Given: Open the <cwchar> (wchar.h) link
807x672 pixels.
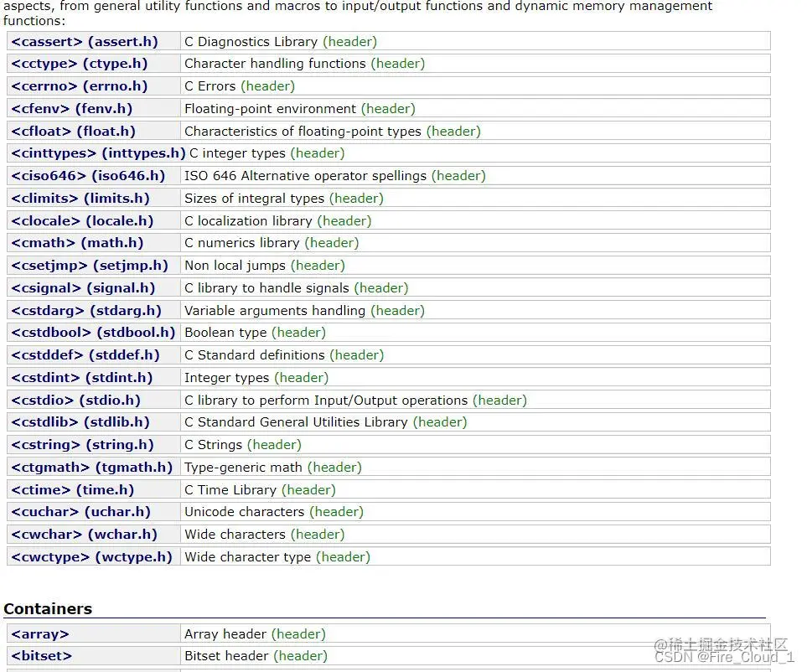Looking at the screenshot, I should click(x=84, y=534).
